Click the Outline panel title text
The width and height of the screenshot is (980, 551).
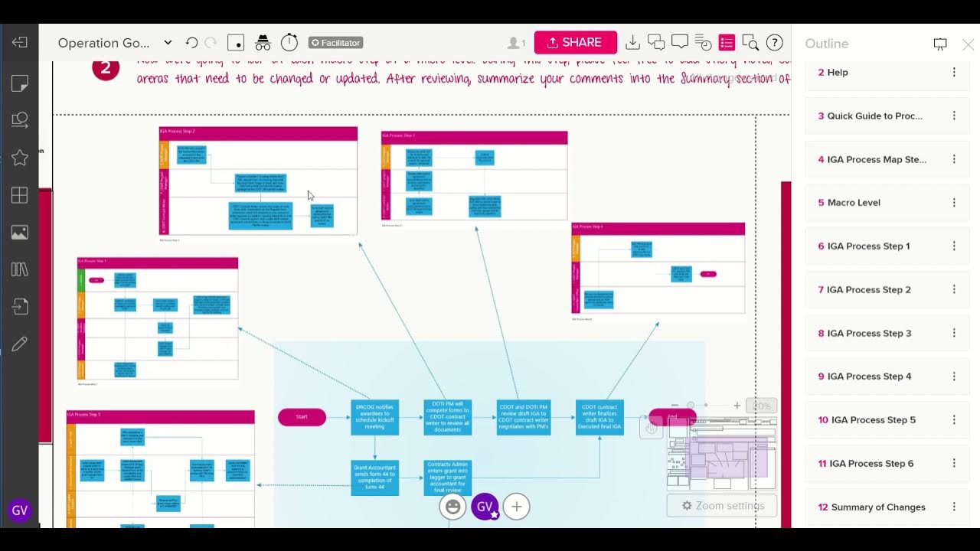tap(827, 44)
